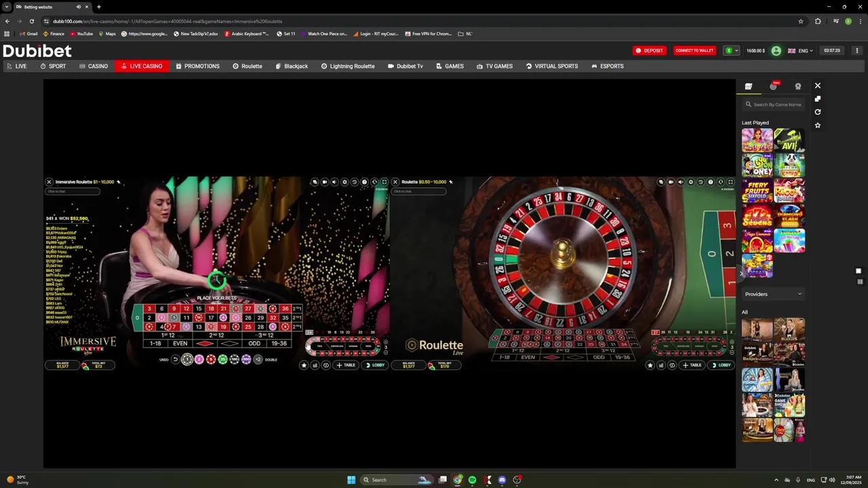This screenshot has height=488, width=868.
Task: Open the Diamond Slash game thumbnail
Action: [x=789, y=216]
